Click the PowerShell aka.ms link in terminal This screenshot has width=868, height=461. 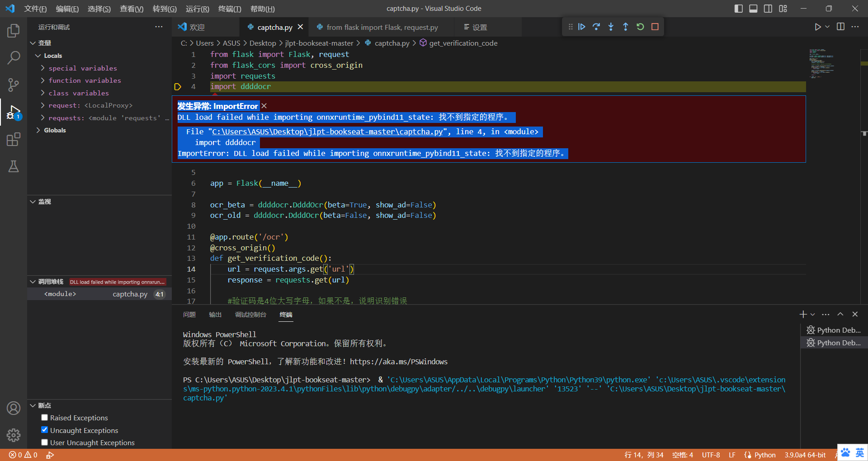[x=402, y=362]
